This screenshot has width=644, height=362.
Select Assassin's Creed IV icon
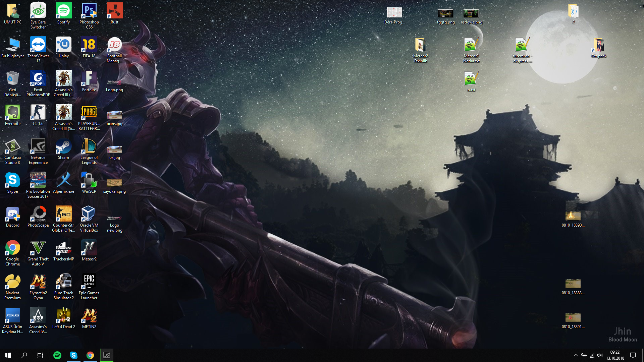pos(38,320)
